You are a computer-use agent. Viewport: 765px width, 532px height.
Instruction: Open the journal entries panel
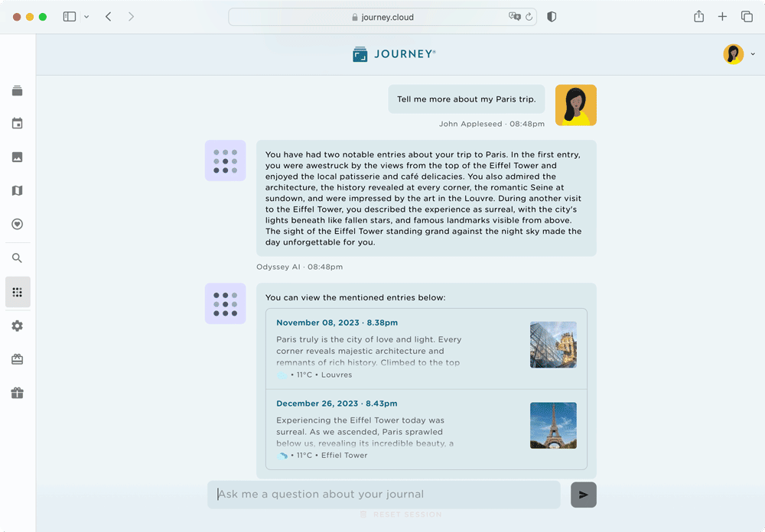pos(17,89)
